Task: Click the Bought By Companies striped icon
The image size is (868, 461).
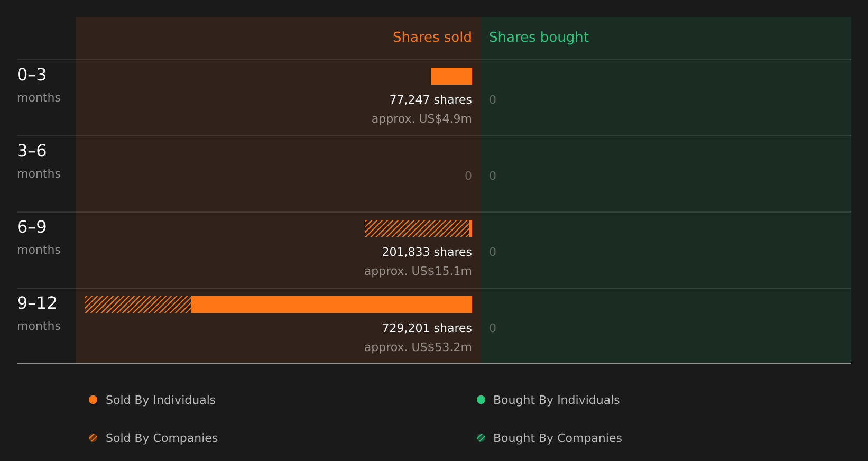Action: [x=481, y=438]
